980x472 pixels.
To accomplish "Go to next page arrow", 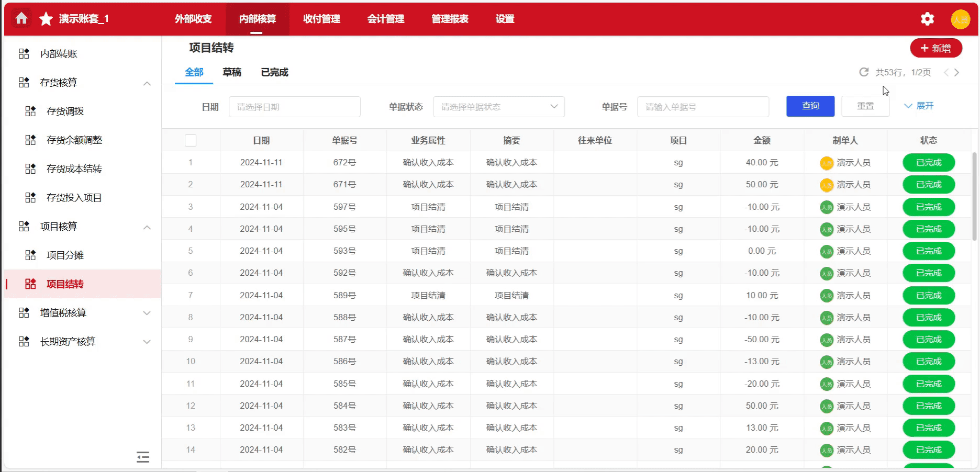I will point(956,73).
